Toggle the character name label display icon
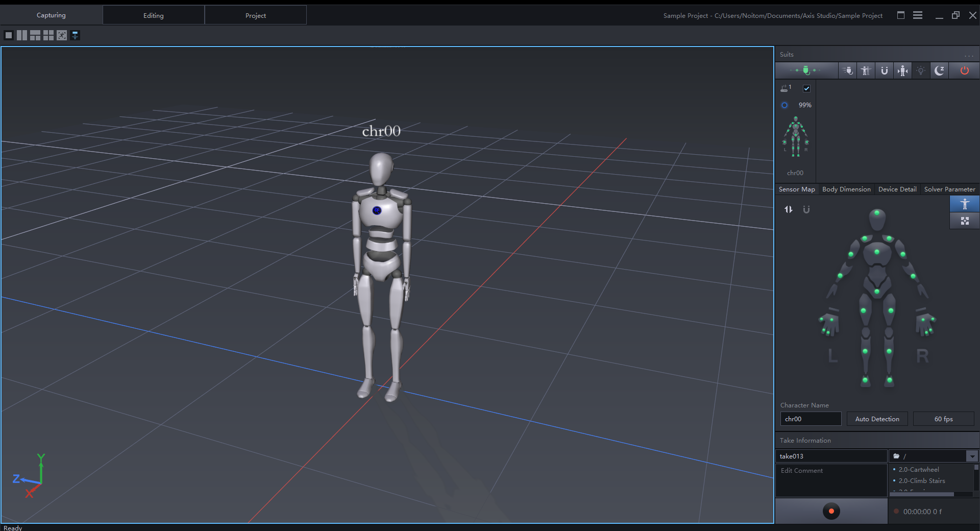Screen dimensions: 980x531 pyautogui.click(x=75, y=35)
